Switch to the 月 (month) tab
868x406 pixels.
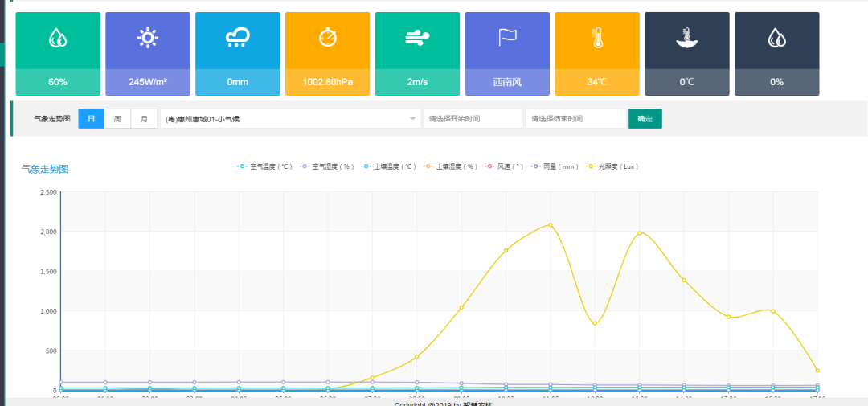click(x=144, y=118)
